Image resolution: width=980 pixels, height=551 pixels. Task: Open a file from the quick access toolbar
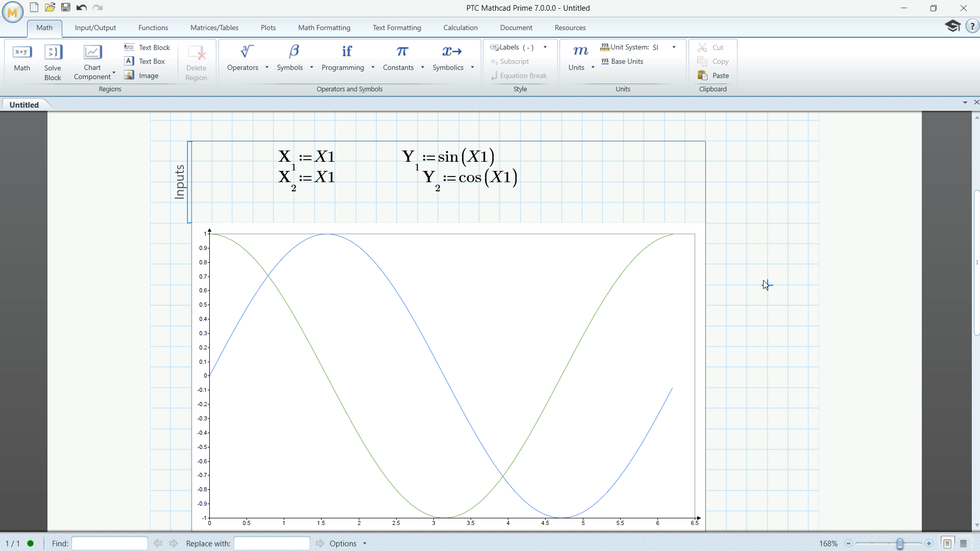pyautogui.click(x=50, y=7)
